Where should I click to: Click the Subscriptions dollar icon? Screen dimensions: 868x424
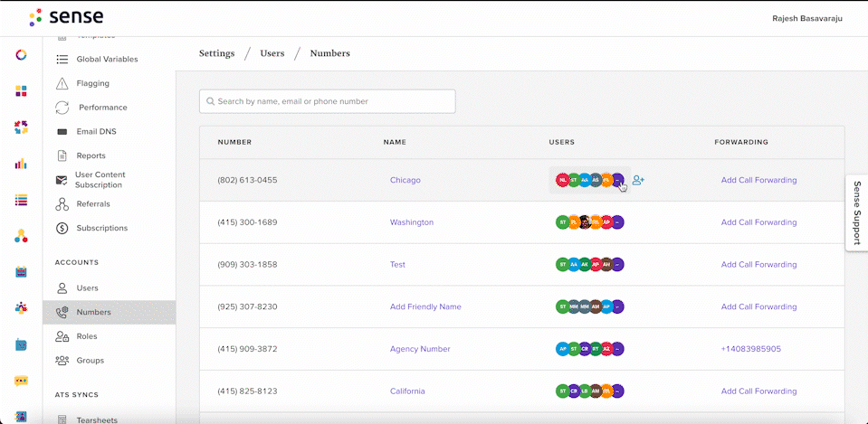click(x=62, y=228)
